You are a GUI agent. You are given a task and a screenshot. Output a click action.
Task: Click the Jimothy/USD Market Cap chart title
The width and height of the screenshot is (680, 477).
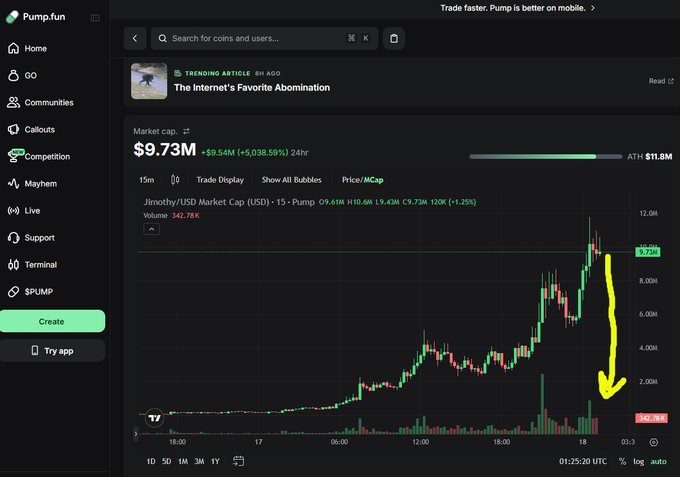click(x=229, y=202)
